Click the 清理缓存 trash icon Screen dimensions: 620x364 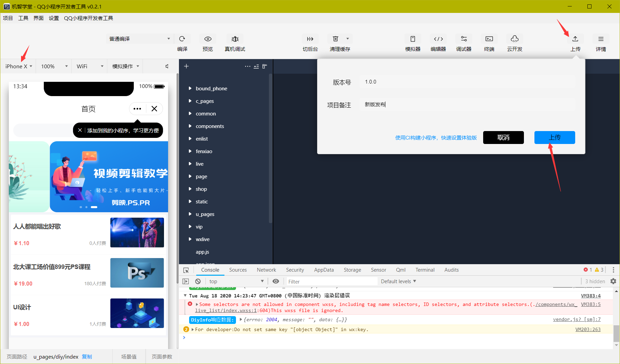point(335,39)
